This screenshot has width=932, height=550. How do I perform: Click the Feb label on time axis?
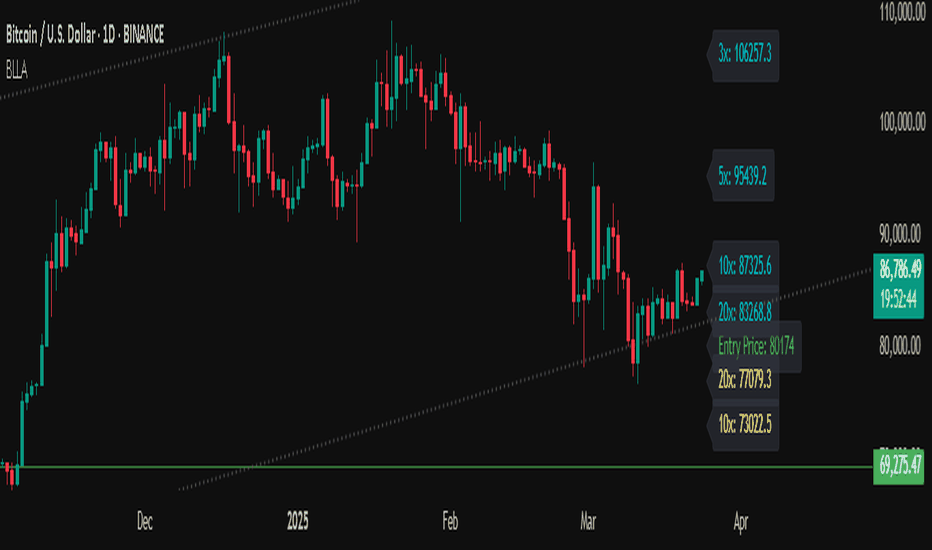[451, 521]
